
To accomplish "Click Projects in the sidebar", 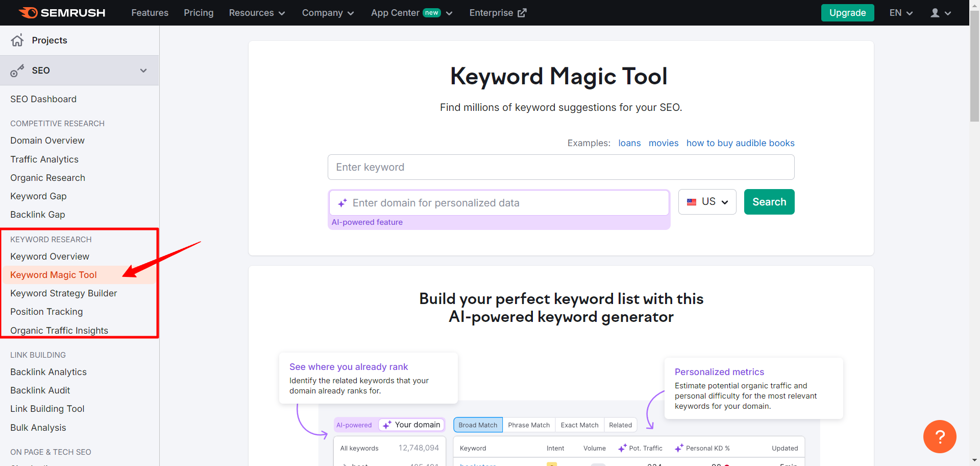I will [x=50, y=40].
